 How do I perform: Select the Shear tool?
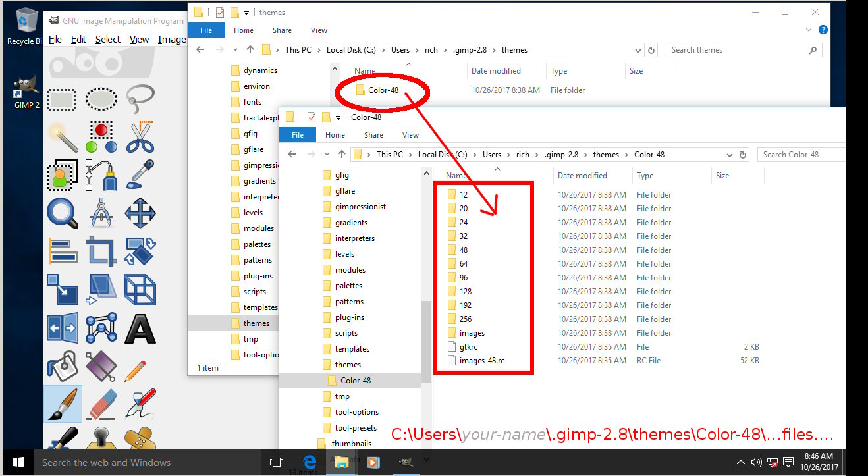tap(101, 290)
